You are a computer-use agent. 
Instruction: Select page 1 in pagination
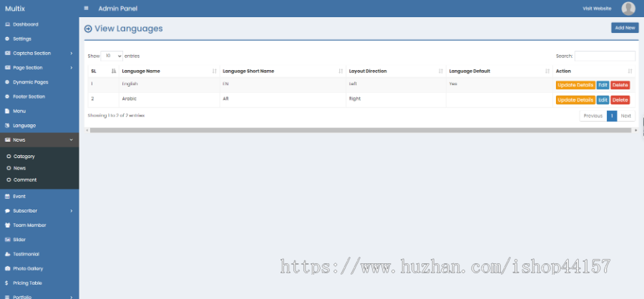(612, 116)
